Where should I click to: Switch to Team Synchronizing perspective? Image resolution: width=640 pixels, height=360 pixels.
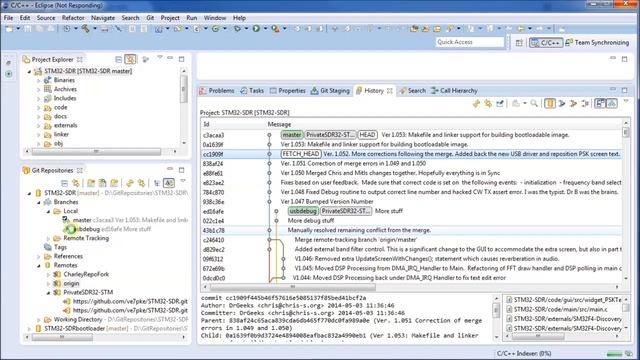click(x=597, y=42)
